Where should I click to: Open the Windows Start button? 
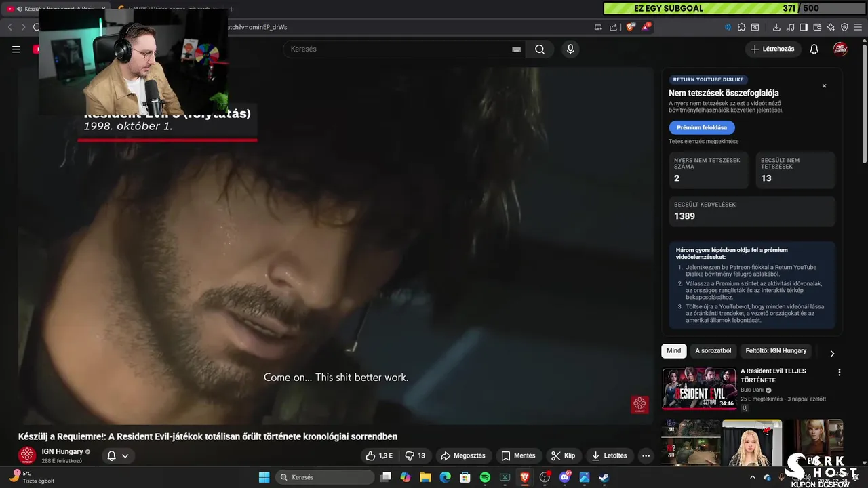click(264, 477)
